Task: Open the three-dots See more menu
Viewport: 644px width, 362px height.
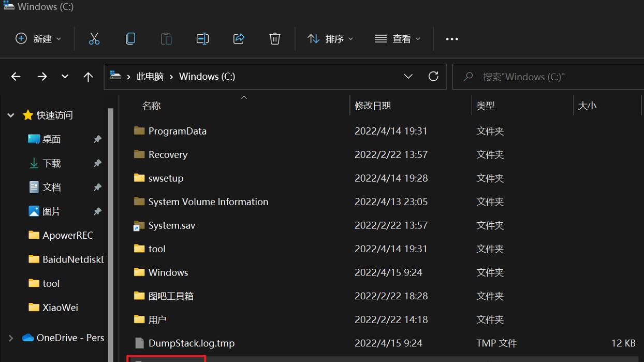Action: coord(452,39)
